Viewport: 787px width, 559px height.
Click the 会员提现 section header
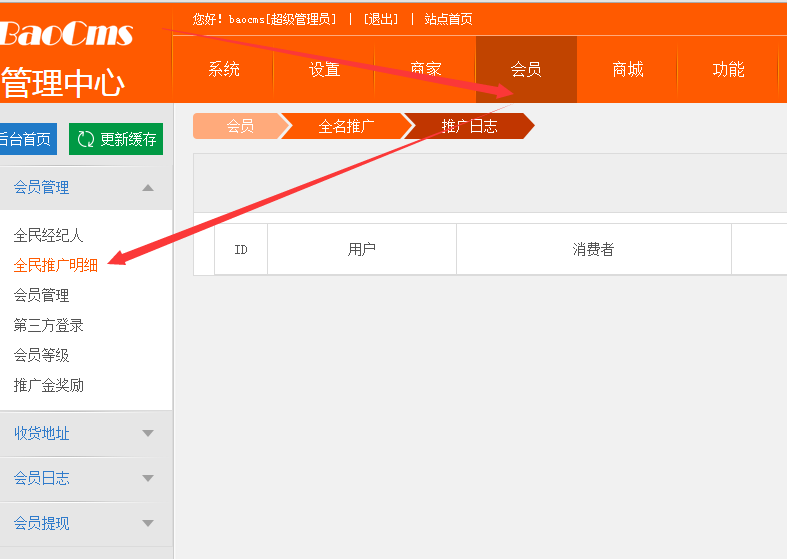pos(86,524)
